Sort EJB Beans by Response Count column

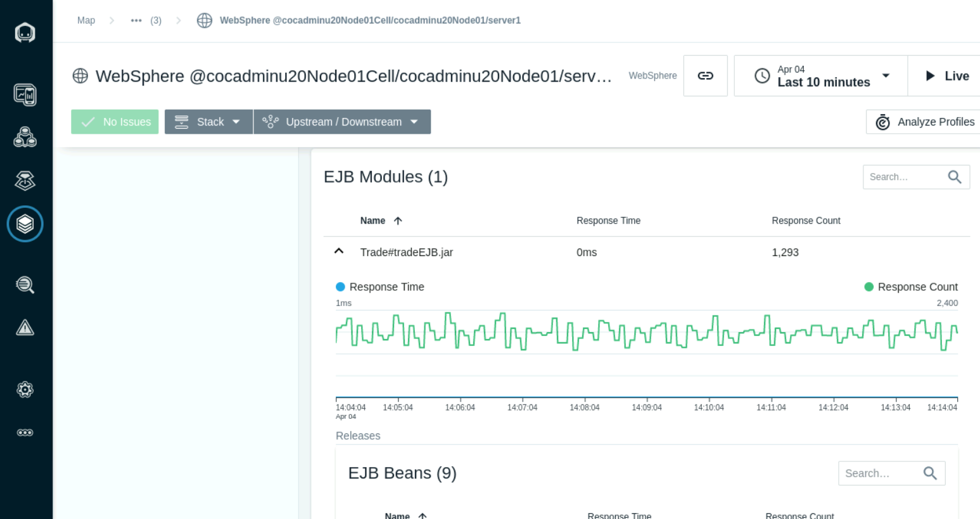799,516
